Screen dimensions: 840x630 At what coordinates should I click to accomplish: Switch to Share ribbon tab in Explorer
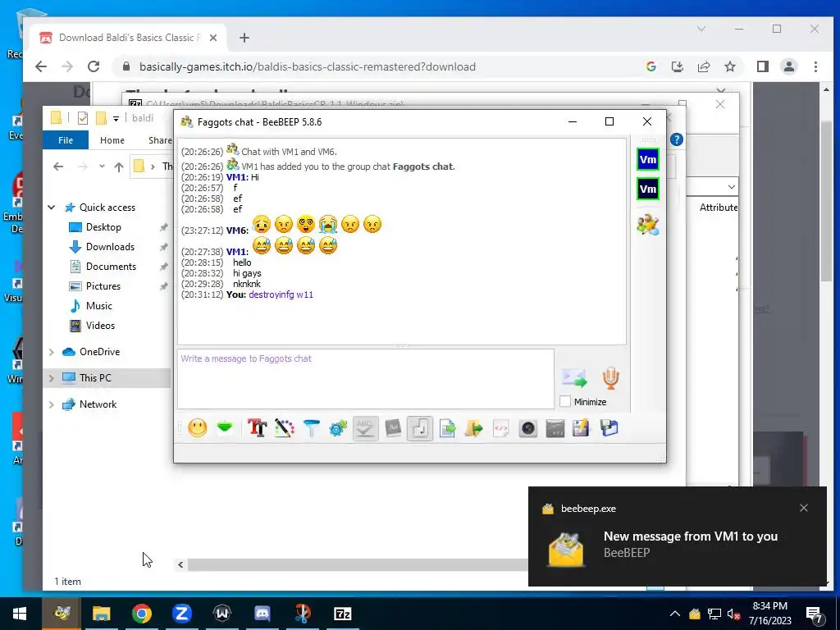click(x=160, y=139)
